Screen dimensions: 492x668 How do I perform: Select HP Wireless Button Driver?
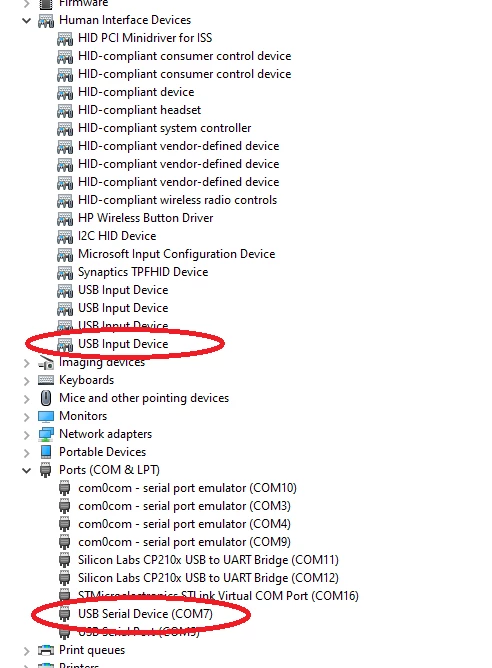point(146,218)
